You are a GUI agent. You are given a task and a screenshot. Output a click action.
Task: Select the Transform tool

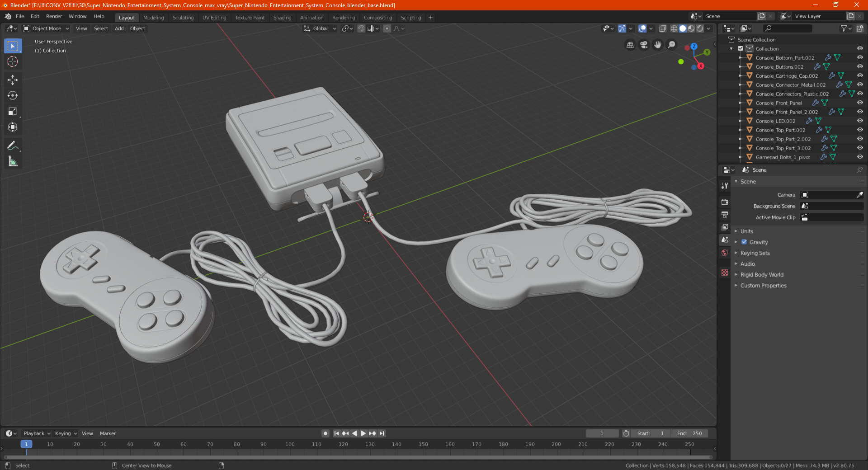click(13, 127)
